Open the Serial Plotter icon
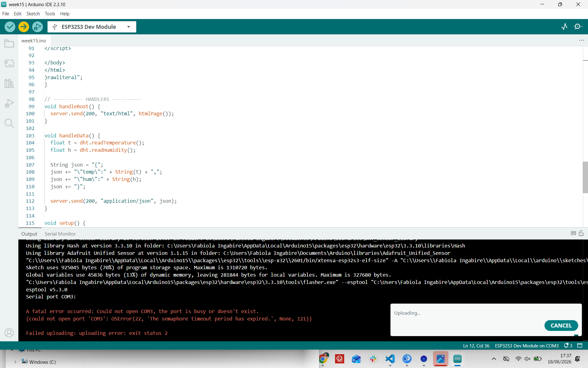This screenshot has width=588, height=368. pyautogui.click(x=564, y=27)
